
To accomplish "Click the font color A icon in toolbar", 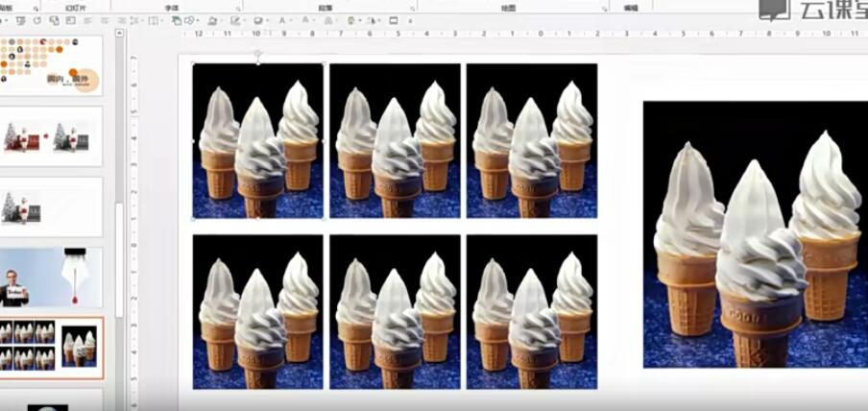I will (281, 20).
